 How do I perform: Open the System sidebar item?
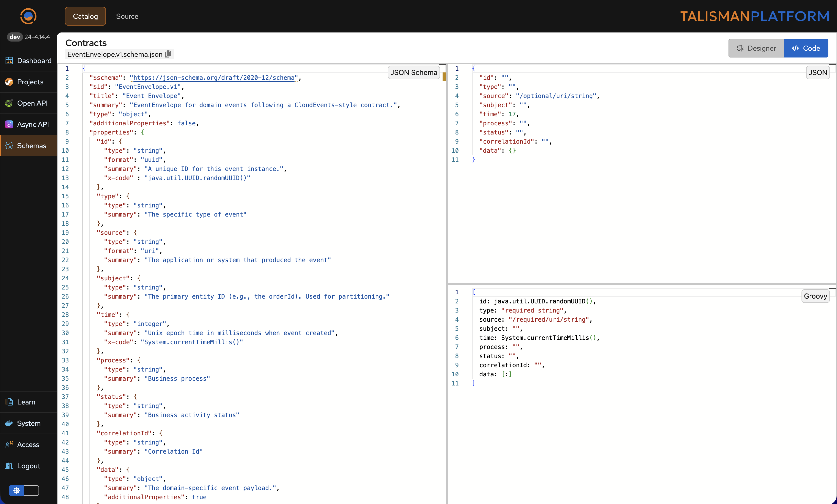pyautogui.click(x=29, y=423)
